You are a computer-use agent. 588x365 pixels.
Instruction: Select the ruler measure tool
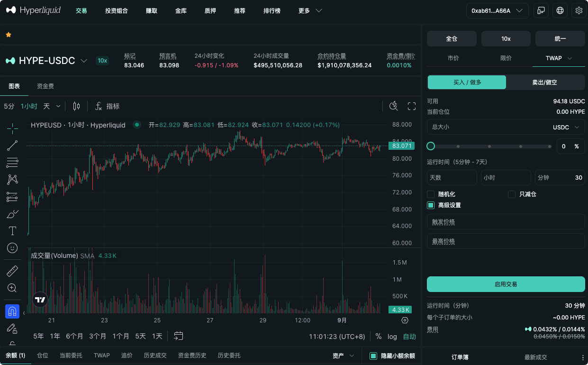pyautogui.click(x=12, y=271)
